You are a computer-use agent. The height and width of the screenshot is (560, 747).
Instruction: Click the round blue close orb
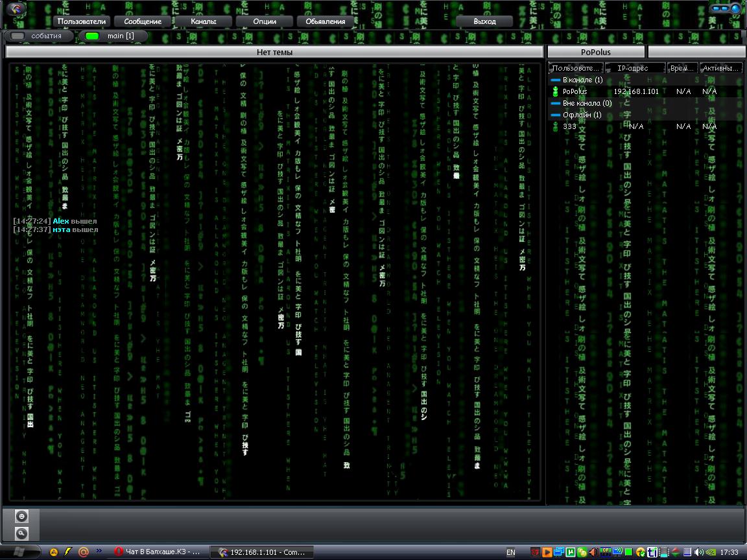pyautogui.click(x=735, y=8)
